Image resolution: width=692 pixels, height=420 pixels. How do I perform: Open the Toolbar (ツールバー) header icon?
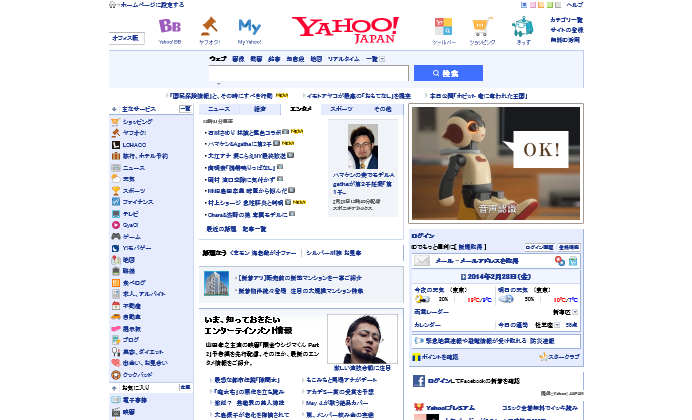[x=443, y=26]
